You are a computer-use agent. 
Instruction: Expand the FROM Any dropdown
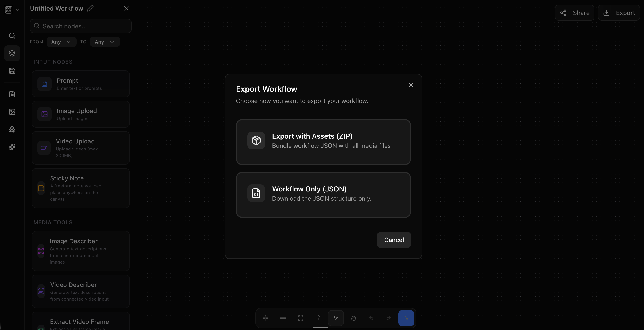tap(61, 42)
